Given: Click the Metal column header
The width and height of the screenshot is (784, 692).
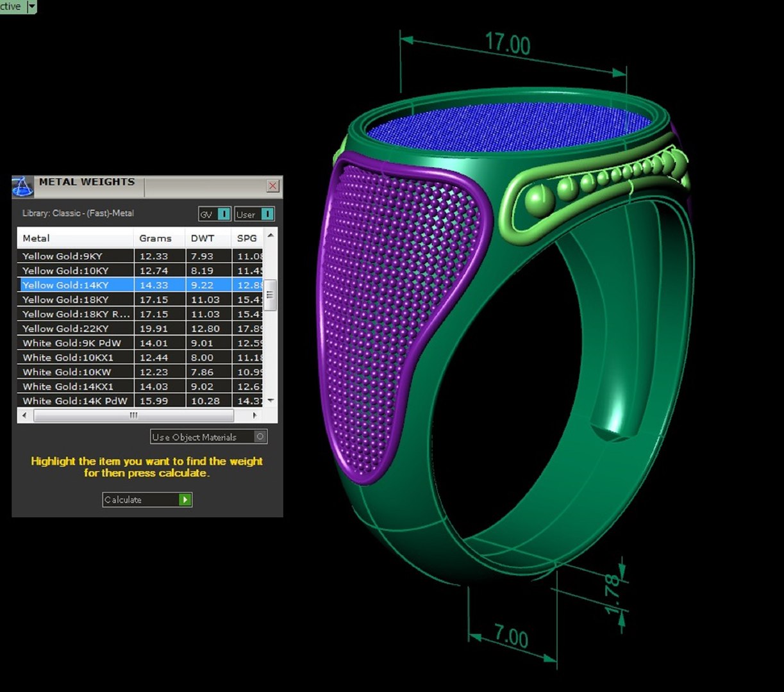Looking at the screenshot, I should pos(75,238).
